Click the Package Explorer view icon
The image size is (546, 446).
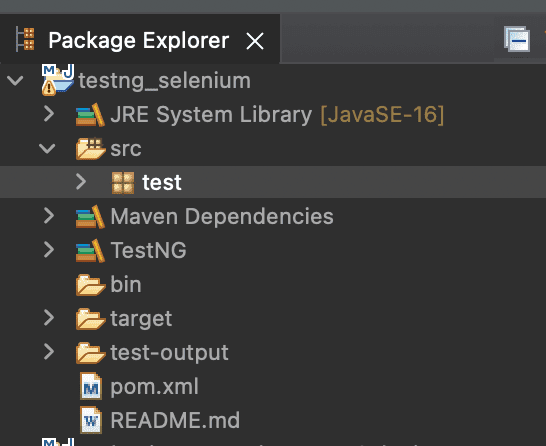click(x=25, y=40)
